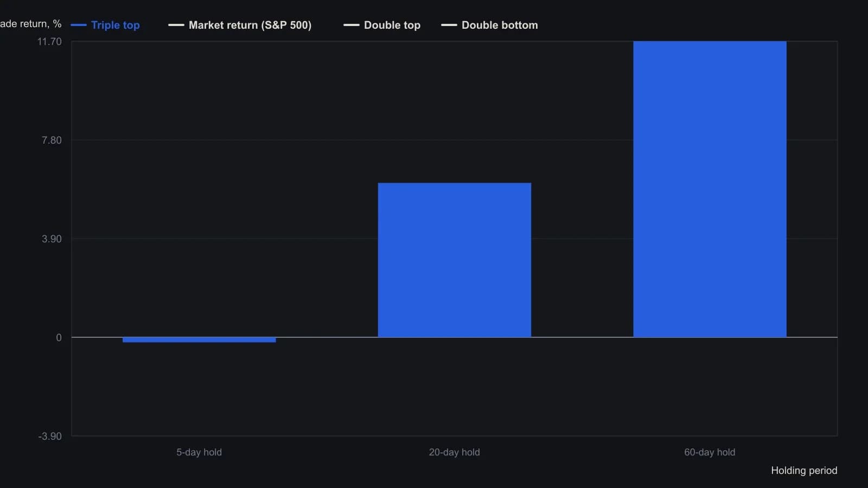The width and height of the screenshot is (868, 488).
Task: Click the 7.80 y-axis value
Action: tap(52, 140)
